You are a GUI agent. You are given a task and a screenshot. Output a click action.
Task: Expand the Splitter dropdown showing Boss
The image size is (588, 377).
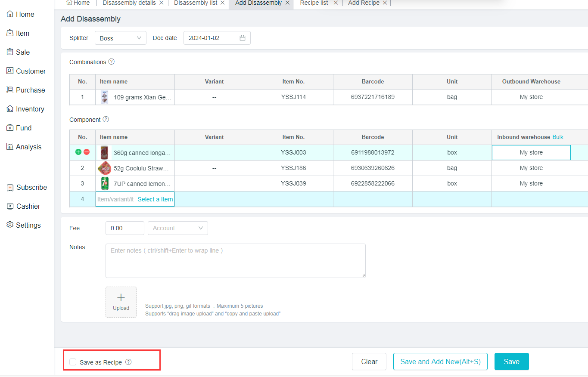click(120, 38)
